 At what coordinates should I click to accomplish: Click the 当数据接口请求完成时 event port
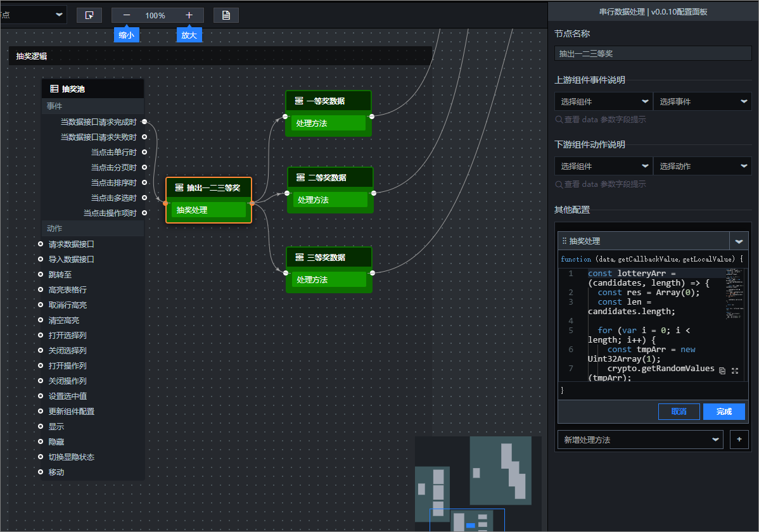(x=144, y=122)
